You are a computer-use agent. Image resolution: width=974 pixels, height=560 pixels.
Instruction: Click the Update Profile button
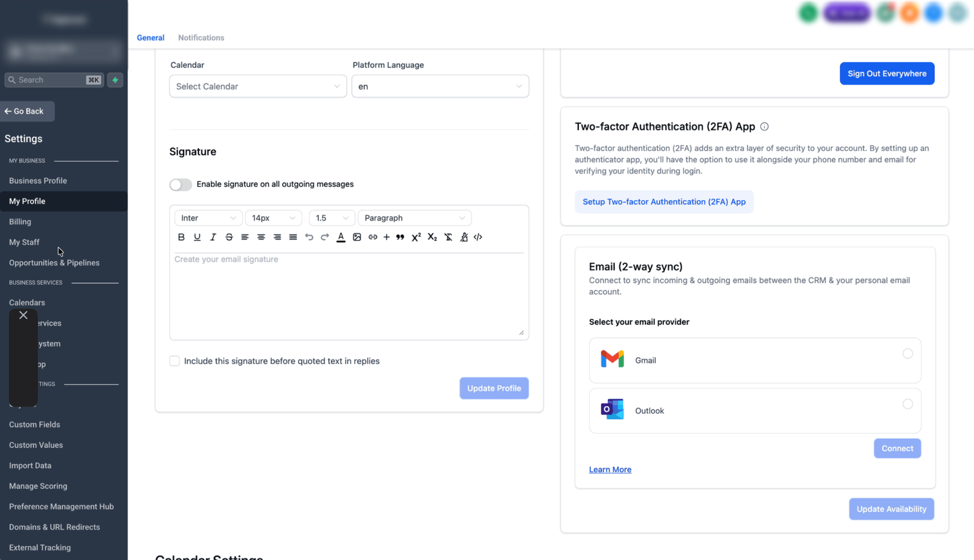point(494,388)
